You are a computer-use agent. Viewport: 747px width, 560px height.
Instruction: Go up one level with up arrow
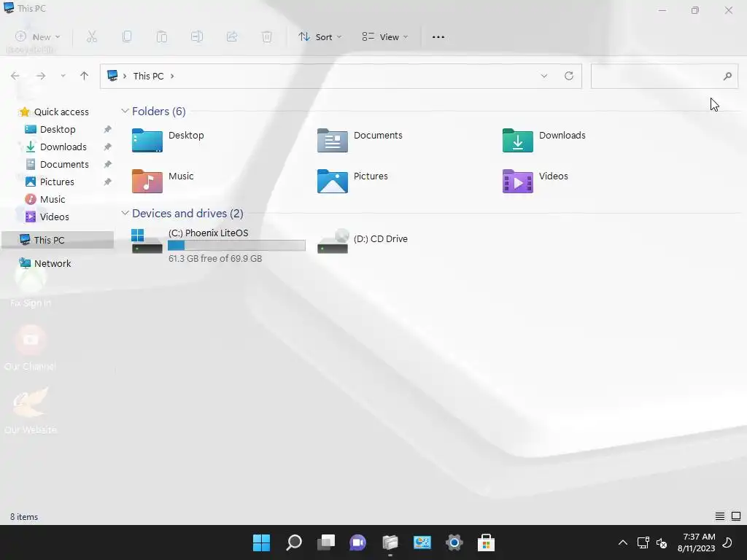(85, 76)
